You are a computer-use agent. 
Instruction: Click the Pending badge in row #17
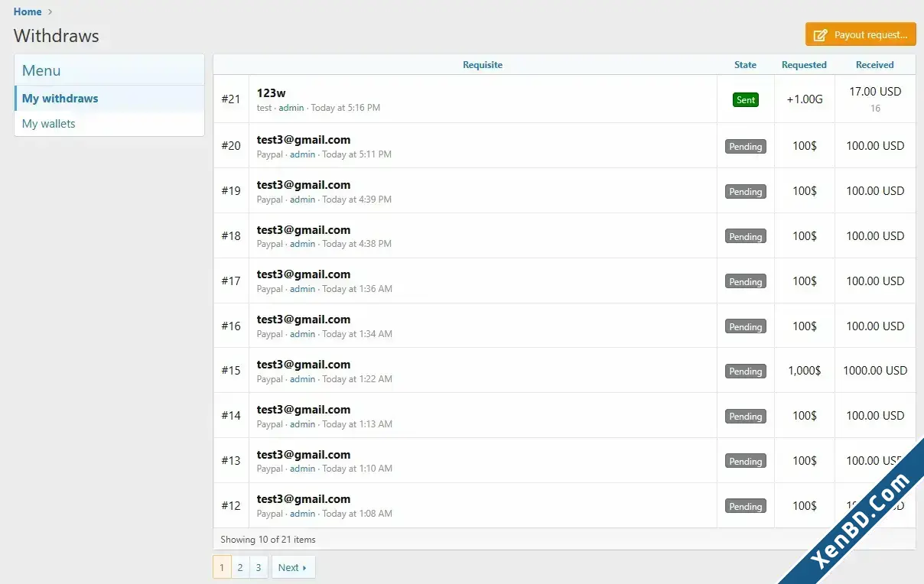pyautogui.click(x=746, y=282)
